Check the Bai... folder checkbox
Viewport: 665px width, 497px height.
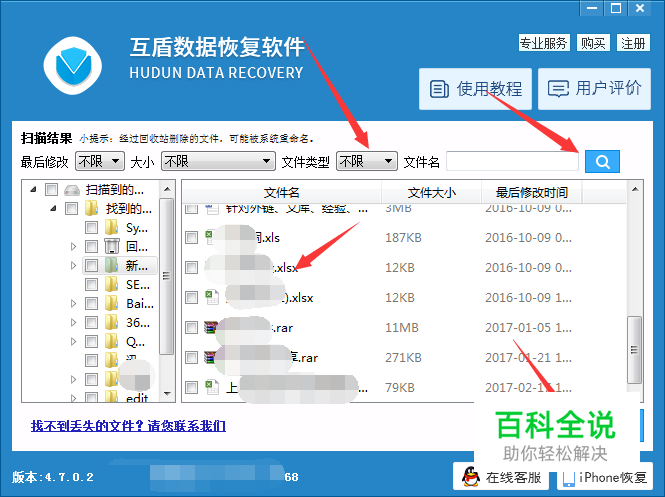[x=91, y=303]
